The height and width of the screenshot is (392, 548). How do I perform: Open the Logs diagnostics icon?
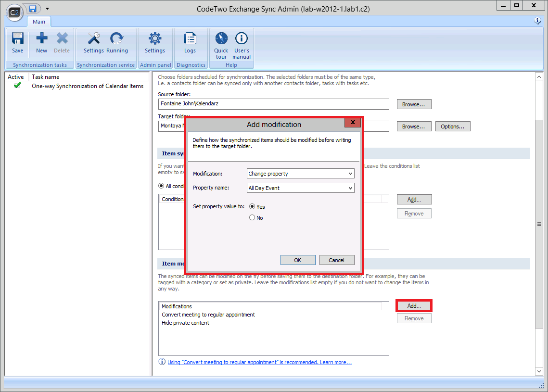pyautogui.click(x=190, y=43)
